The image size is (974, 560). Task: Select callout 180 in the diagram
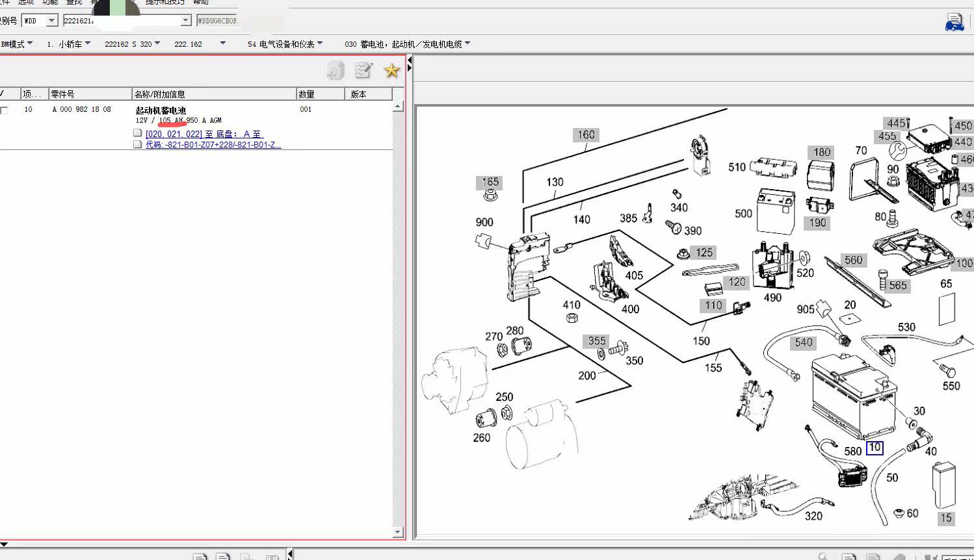click(822, 153)
